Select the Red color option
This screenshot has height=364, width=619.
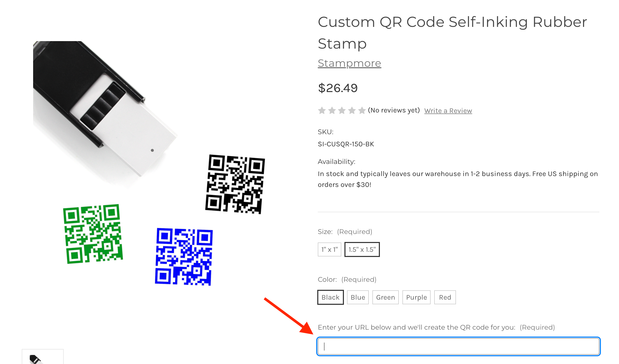point(444,297)
